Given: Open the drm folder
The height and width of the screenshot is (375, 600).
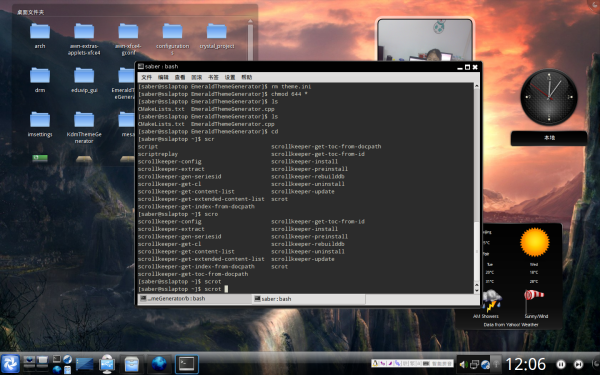Looking at the screenshot, I should click(x=40, y=80).
